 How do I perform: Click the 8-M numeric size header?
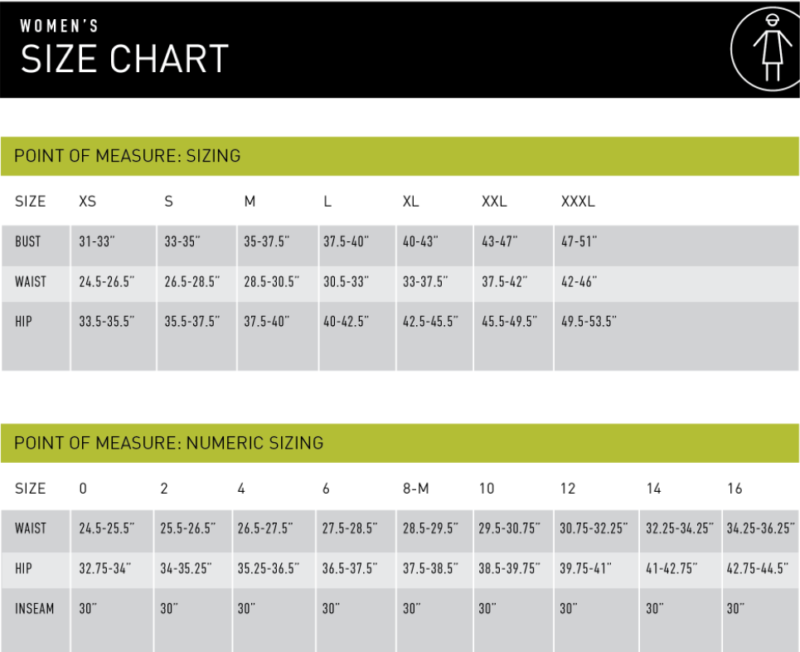(415, 488)
